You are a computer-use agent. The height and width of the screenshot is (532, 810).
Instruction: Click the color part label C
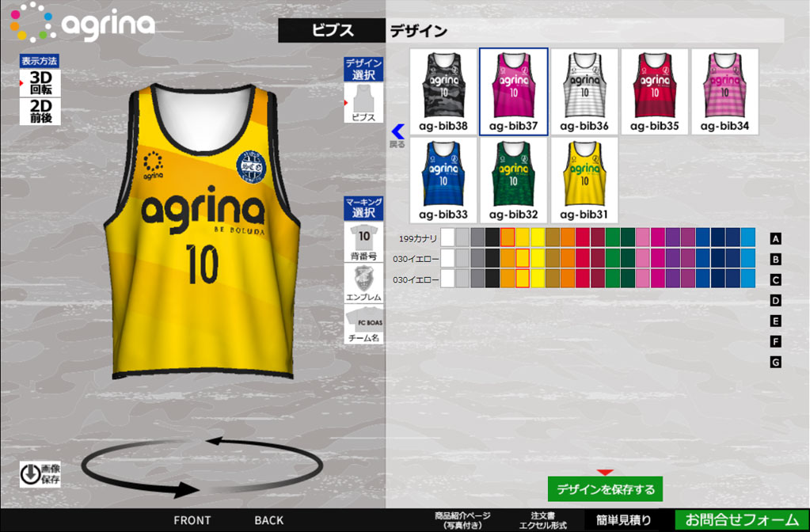tap(775, 280)
